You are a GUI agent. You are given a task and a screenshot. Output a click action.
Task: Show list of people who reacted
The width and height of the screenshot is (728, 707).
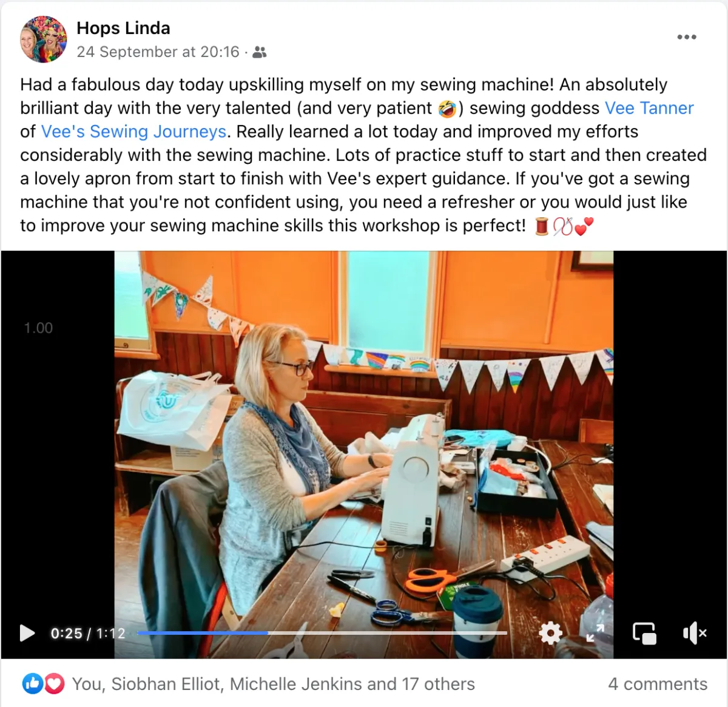pos(274,684)
